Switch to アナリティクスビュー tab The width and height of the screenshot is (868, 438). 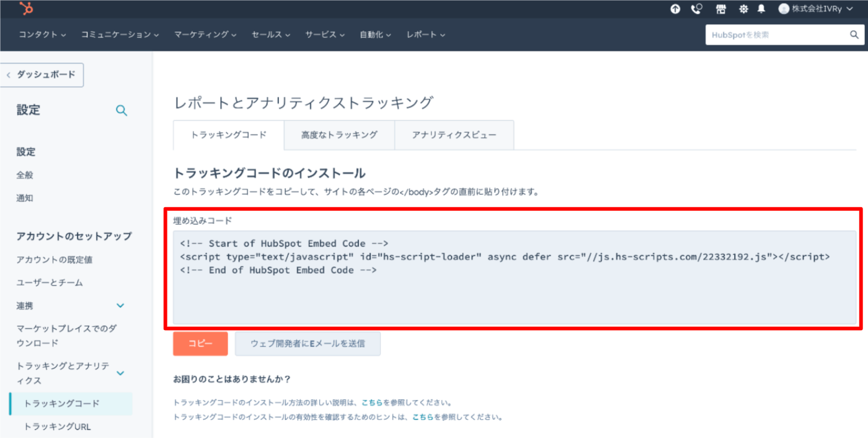[454, 135]
